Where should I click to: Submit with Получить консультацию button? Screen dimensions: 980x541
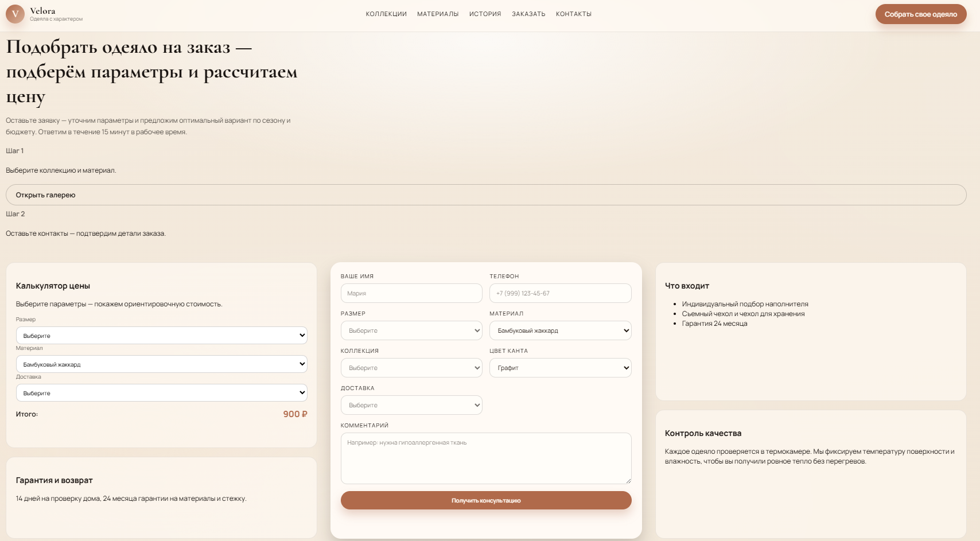(486, 500)
